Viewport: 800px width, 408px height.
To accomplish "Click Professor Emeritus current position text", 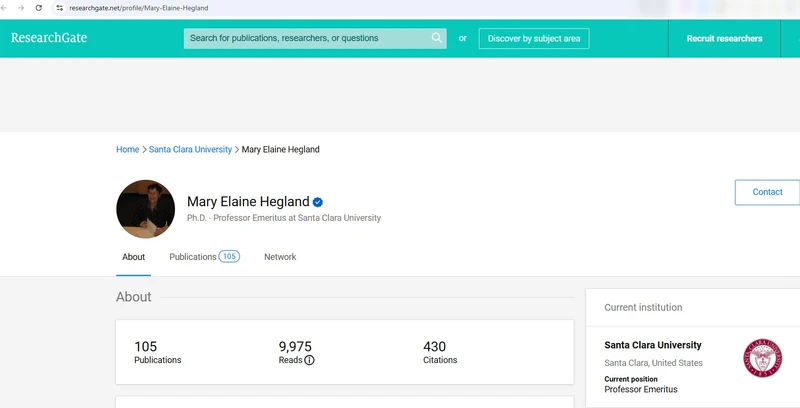I will tap(641, 390).
